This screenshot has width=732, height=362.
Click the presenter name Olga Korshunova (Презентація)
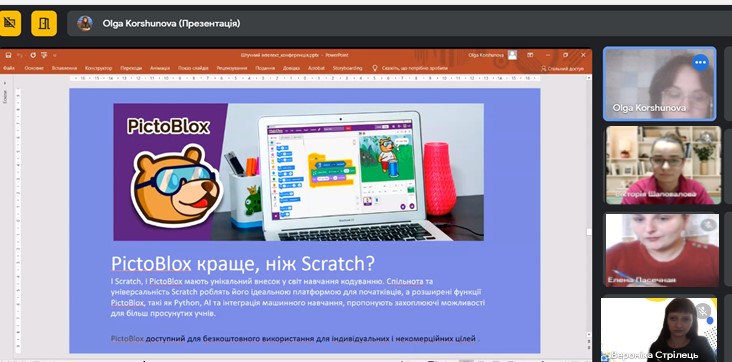[171, 23]
